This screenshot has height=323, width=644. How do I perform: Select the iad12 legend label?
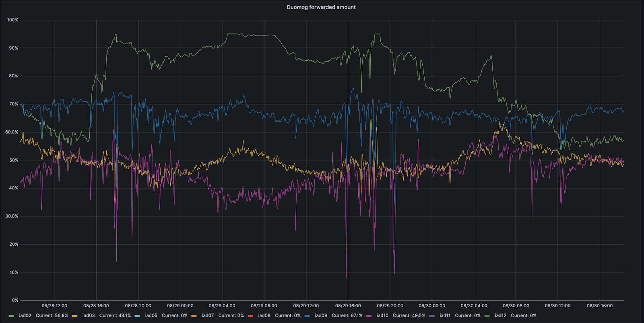coord(500,316)
